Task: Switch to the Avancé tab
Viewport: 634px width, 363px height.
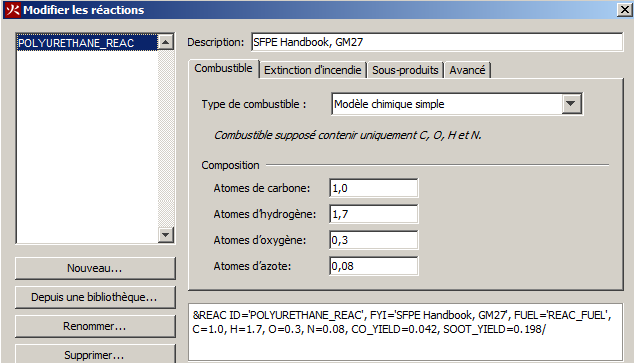Action: (467, 70)
